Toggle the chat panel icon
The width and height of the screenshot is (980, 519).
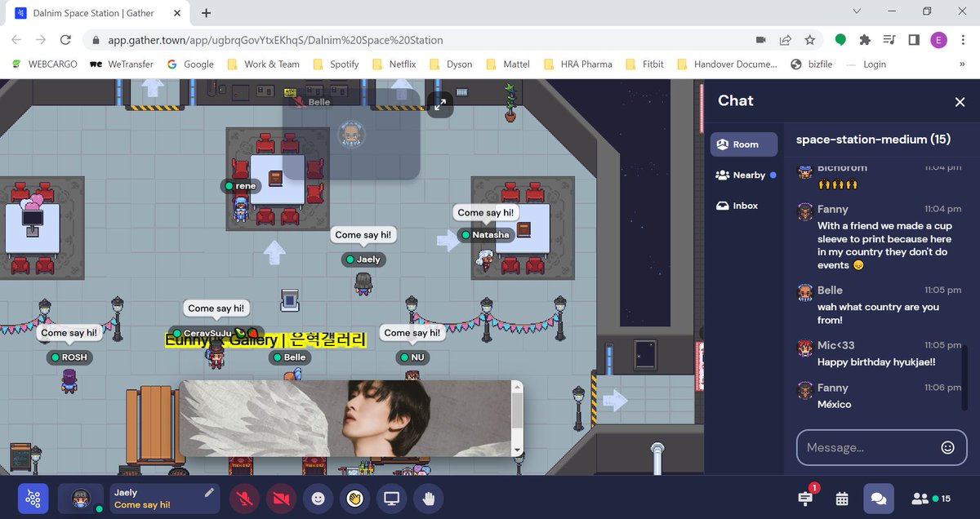tap(879, 499)
